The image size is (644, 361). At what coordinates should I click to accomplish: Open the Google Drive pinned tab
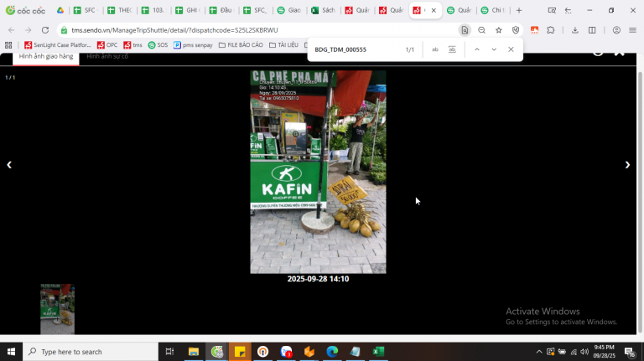pos(60,10)
